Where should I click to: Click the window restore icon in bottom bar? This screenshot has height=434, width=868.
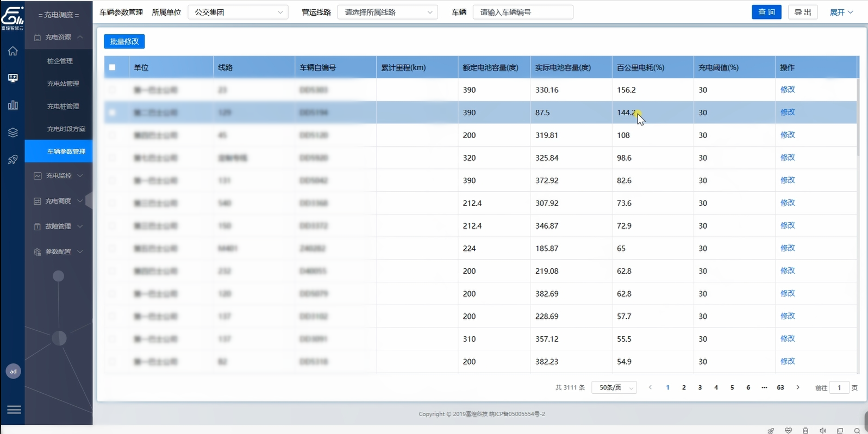(840, 430)
